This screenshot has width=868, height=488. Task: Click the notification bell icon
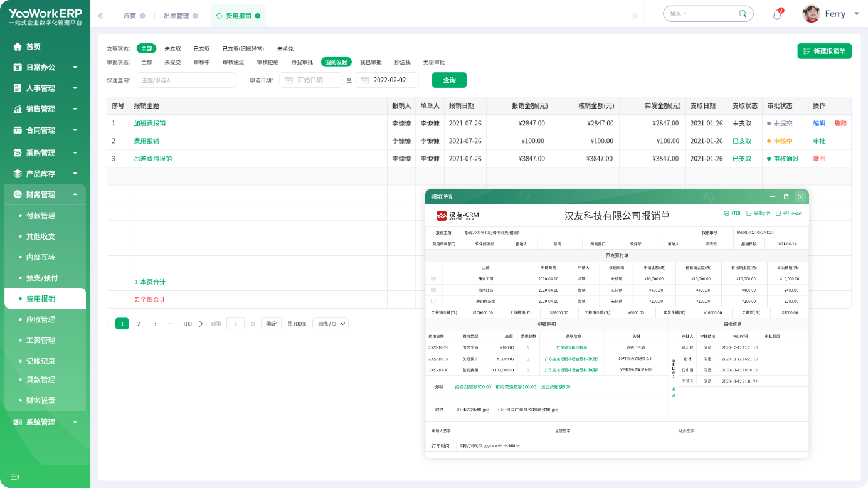777,15
